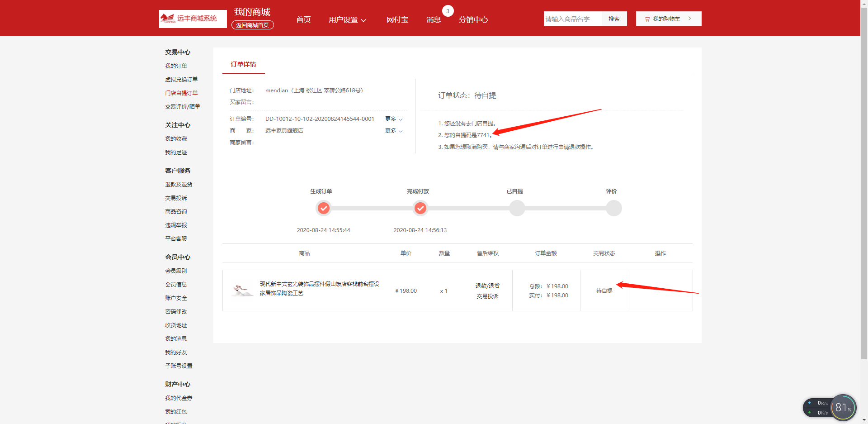Open 我的订单 in sidebar

click(x=176, y=66)
